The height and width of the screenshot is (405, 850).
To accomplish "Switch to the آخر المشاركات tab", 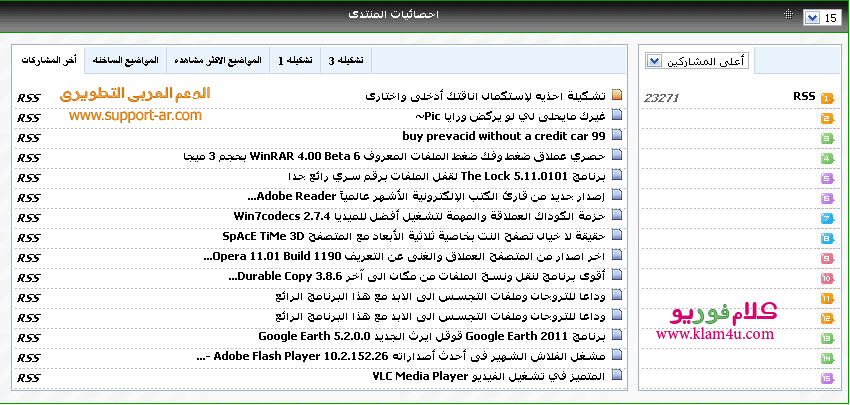I will [49, 60].
